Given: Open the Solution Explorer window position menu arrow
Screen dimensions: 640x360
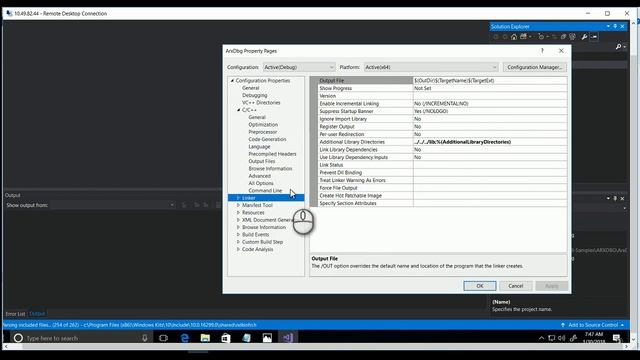Looking at the screenshot, I should pyautogui.click(x=608, y=27).
